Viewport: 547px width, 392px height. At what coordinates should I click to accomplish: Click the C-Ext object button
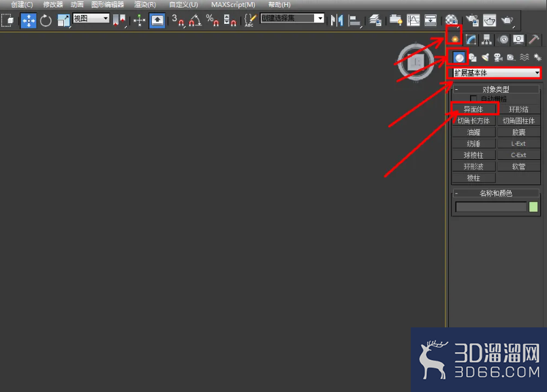pyautogui.click(x=518, y=155)
